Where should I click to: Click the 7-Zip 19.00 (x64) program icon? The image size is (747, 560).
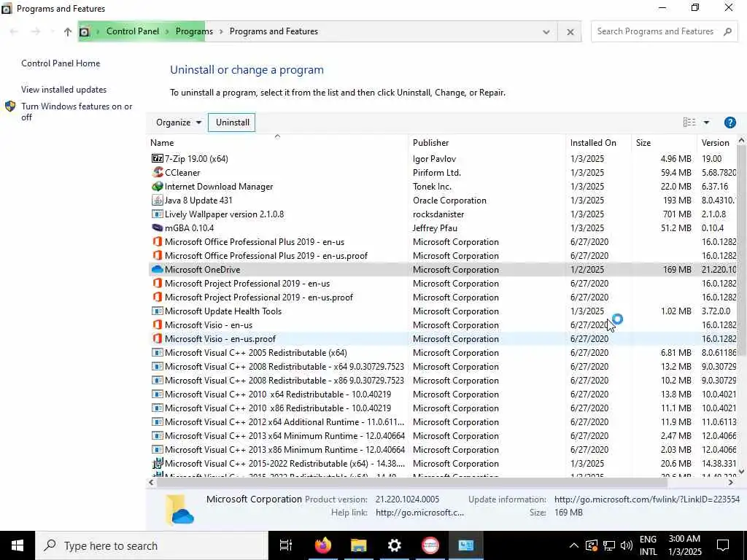(158, 158)
